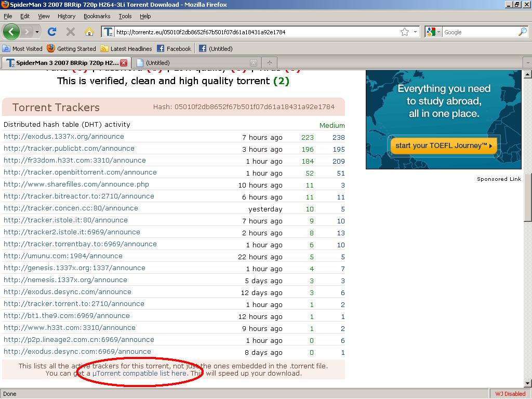Open the Edit menu

pos(25,16)
